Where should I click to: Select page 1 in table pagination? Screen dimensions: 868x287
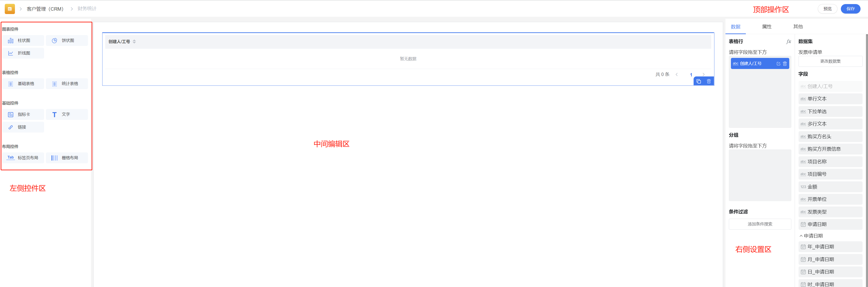coord(691,75)
